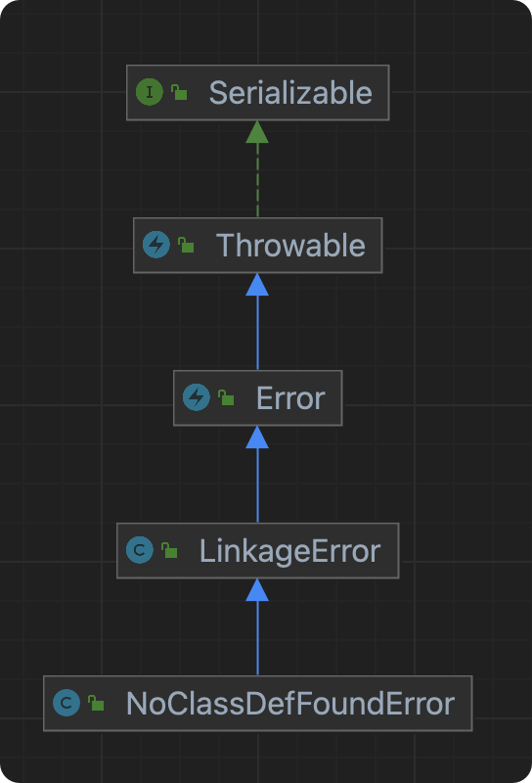
Task: Click the lock icon beside Throwable
Action: (186, 245)
